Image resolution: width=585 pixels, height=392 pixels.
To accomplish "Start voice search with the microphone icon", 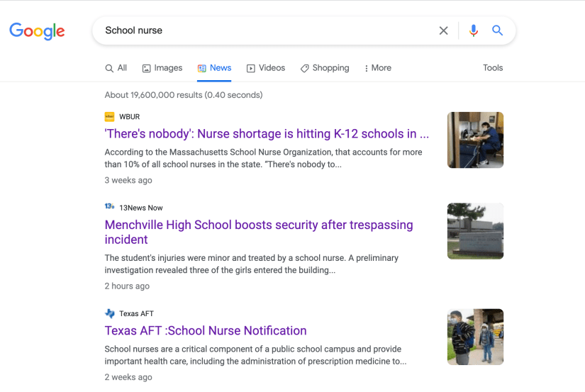I will pos(474,30).
